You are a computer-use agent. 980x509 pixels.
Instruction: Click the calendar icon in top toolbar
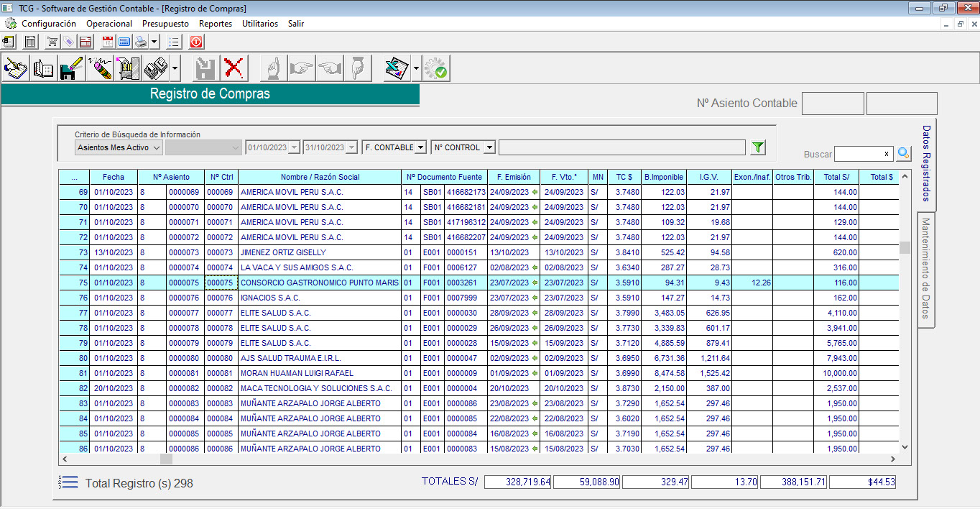point(108,42)
